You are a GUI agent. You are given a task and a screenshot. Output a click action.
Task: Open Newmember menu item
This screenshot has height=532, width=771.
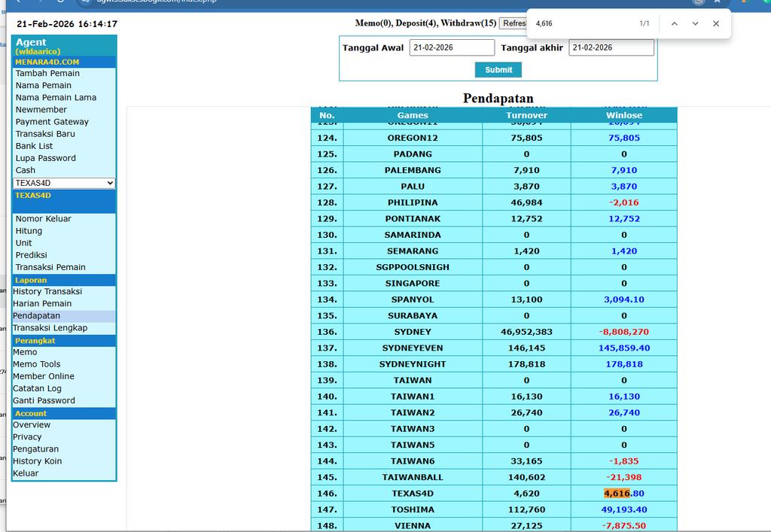click(x=41, y=110)
